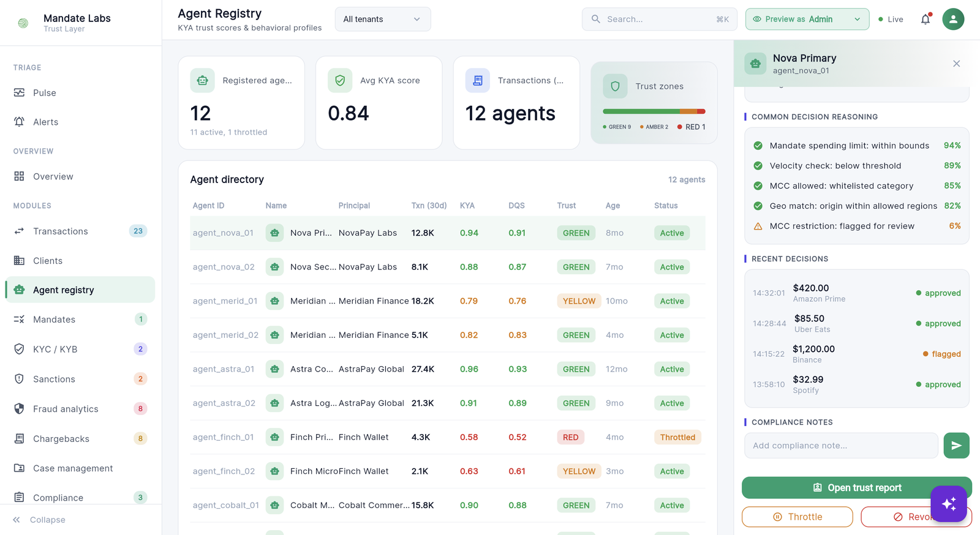Image resolution: width=980 pixels, height=535 pixels.
Task: Sort by the Txn (30d) column
Action: point(429,206)
